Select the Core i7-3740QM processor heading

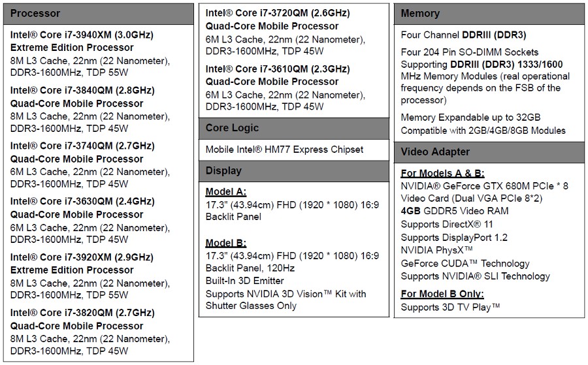point(82,153)
